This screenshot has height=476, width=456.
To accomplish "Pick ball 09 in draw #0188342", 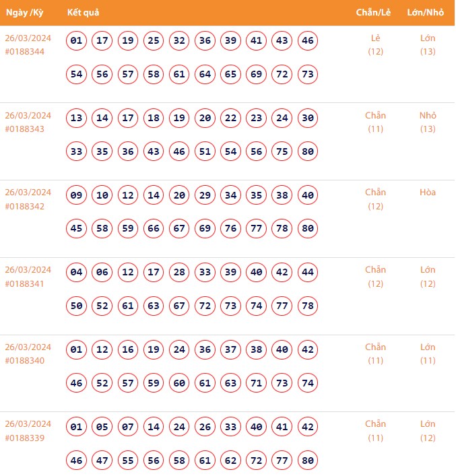I will [77, 195].
